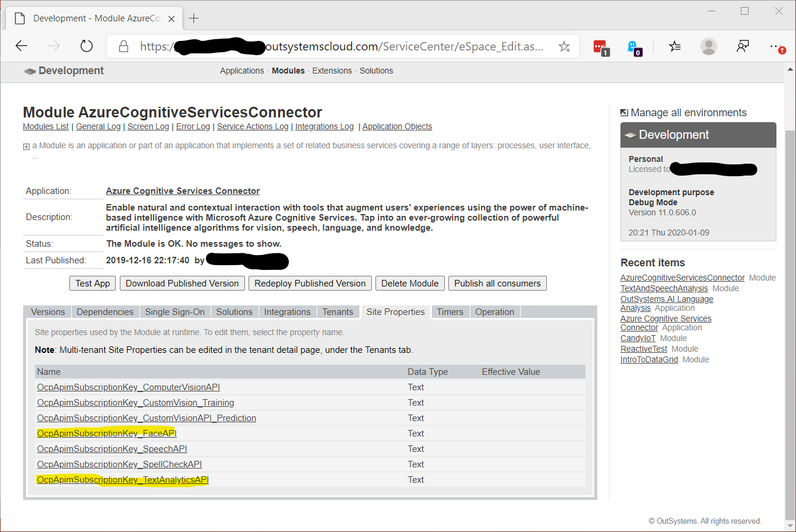Image resolution: width=796 pixels, height=532 pixels.
Task: Open OcpApimSubscriptionKey_SpellCheckAPI property
Action: pos(119,464)
